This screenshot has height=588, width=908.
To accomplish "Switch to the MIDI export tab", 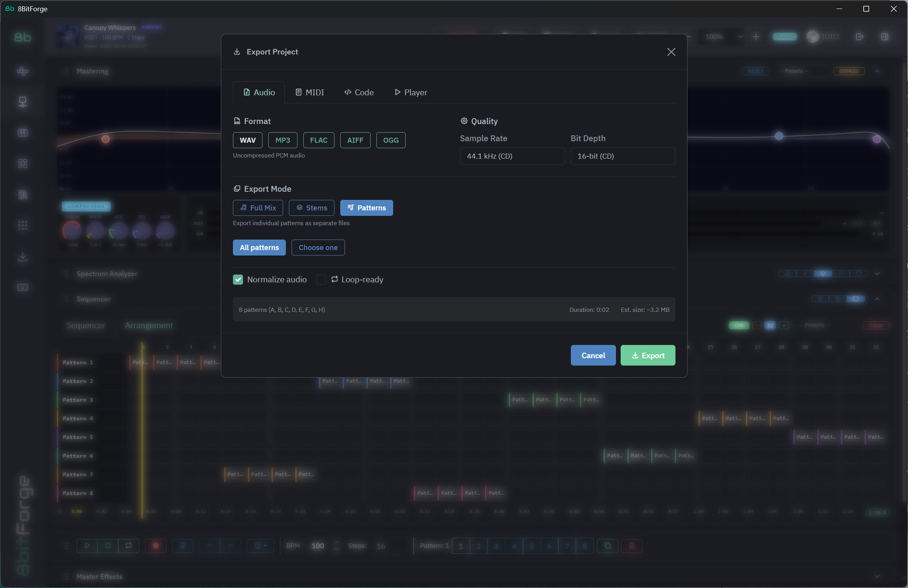I will pos(310,92).
